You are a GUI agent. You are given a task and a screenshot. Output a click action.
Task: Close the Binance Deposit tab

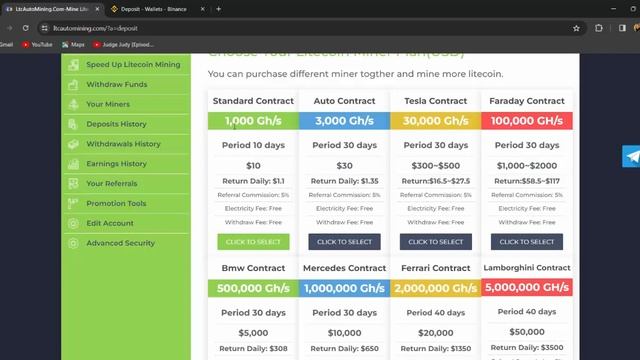pos(202,9)
